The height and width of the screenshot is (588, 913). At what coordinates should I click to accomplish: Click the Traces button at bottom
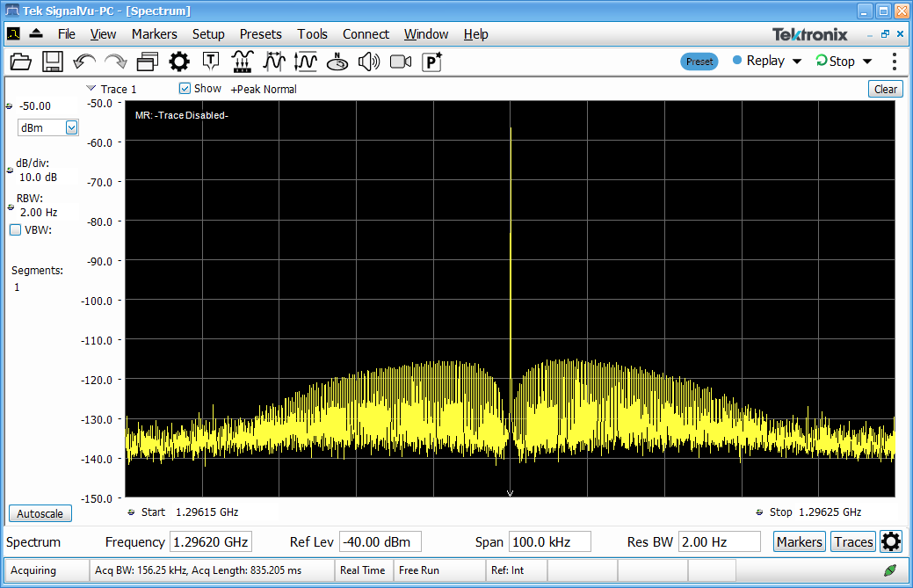[853, 541]
